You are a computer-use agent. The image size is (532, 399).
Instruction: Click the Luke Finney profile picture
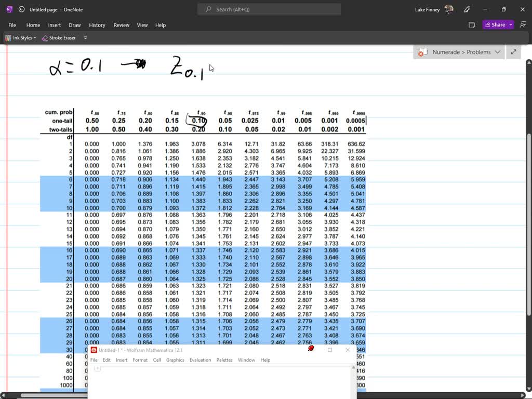point(449,9)
